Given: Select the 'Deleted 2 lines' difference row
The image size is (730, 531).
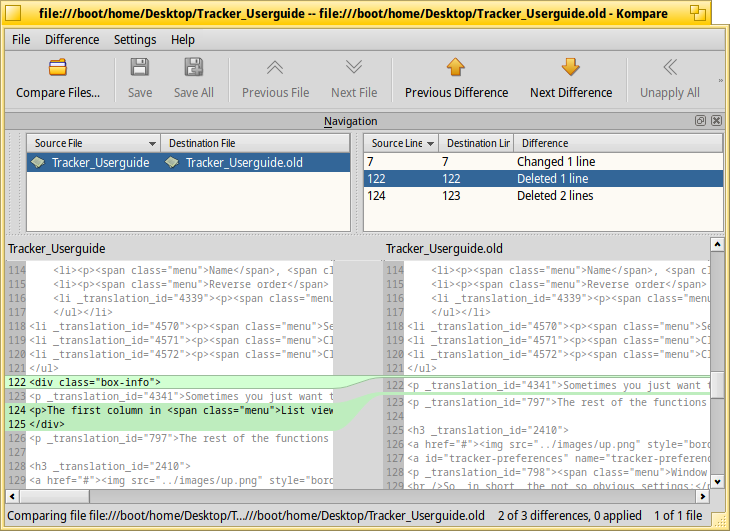Looking at the screenshot, I should pos(543,195).
